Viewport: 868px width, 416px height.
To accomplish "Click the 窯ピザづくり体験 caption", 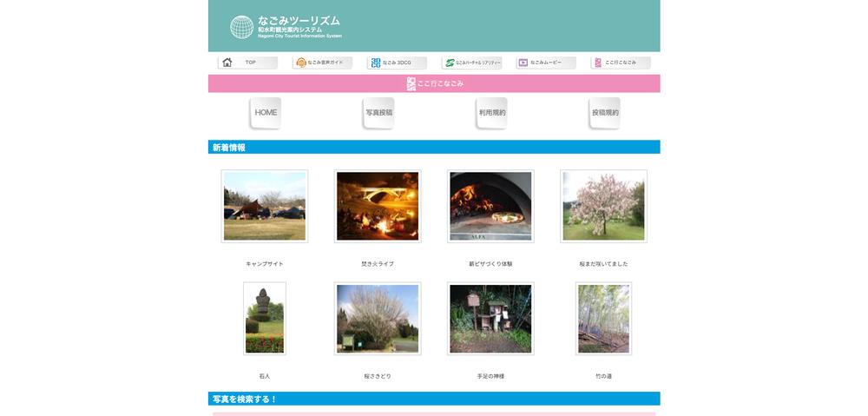I will pos(490,264).
